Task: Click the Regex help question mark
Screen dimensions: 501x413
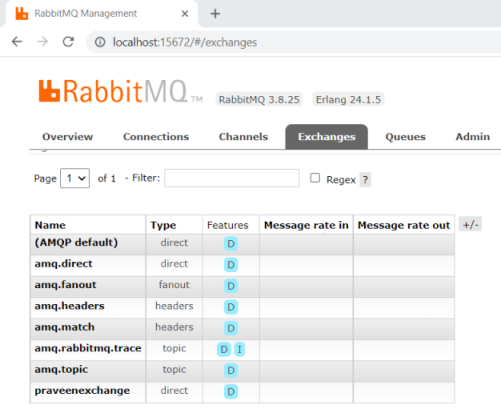Action: (365, 180)
